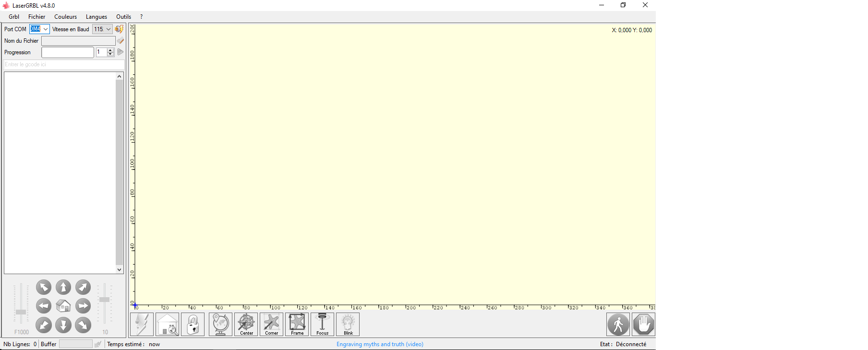The width and height of the screenshot is (868, 350).
Task: Open the Grbl menu
Action: pyautogui.click(x=14, y=17)
